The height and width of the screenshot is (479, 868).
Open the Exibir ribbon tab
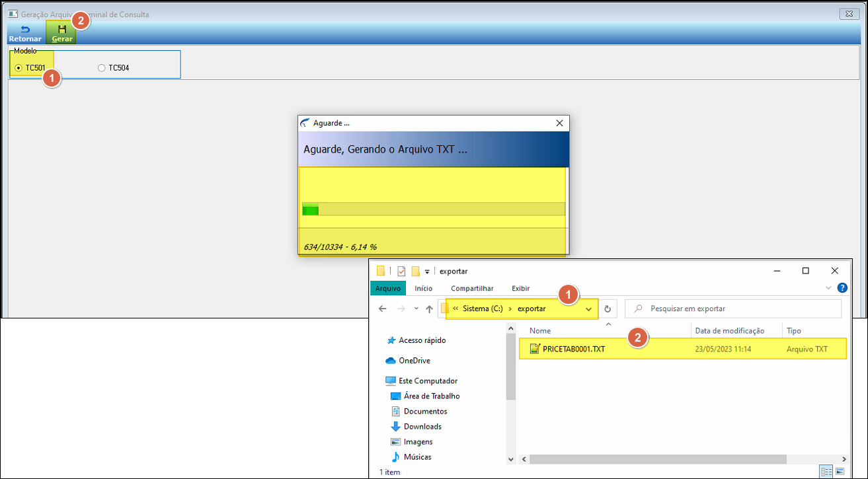(x=520, y=288)
